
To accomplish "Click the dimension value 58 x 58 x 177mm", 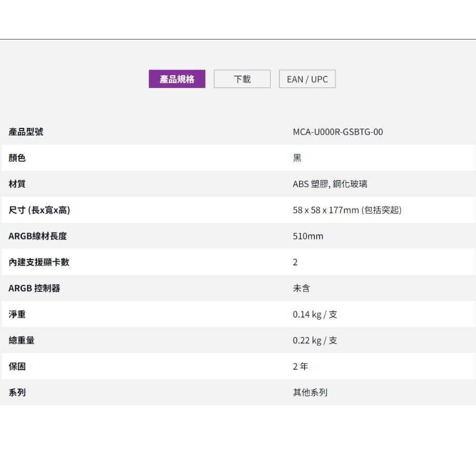I will [347, 210].
